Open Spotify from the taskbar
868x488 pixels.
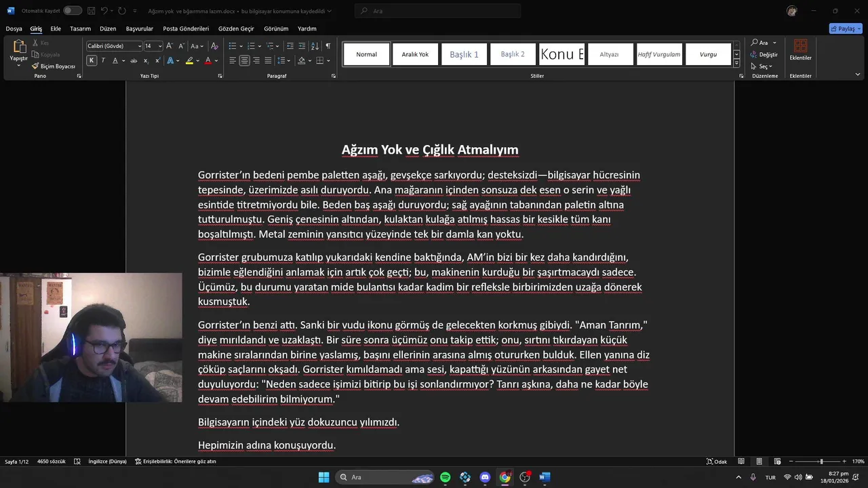coord(446,477)
